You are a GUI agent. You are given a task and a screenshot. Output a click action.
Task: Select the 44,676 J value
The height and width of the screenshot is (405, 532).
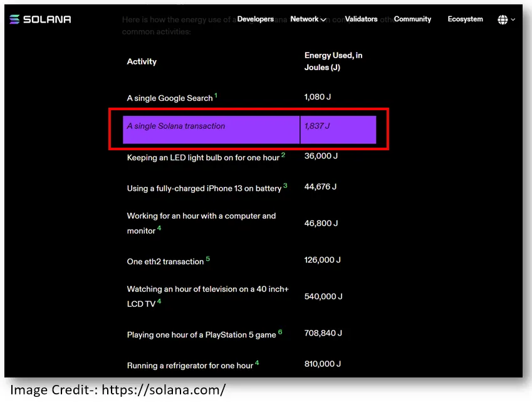point(320,187)
